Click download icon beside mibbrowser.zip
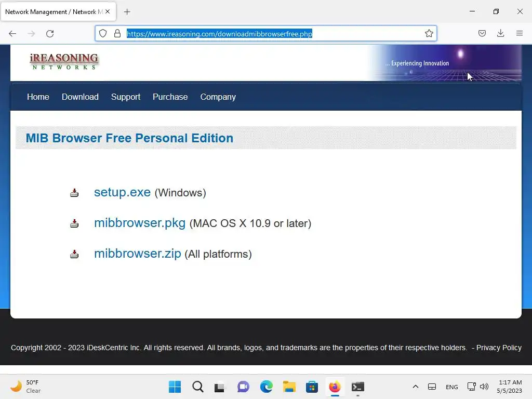 74,254
